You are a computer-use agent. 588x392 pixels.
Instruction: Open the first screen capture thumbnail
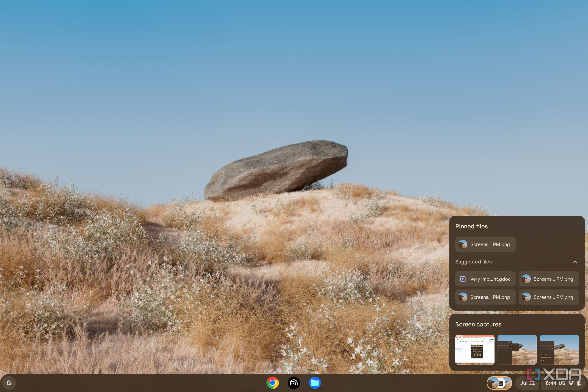pos(475,350)
